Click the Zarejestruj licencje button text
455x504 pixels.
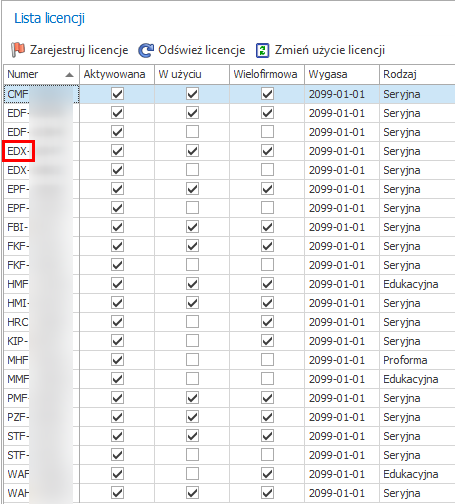tap(79, 50)
